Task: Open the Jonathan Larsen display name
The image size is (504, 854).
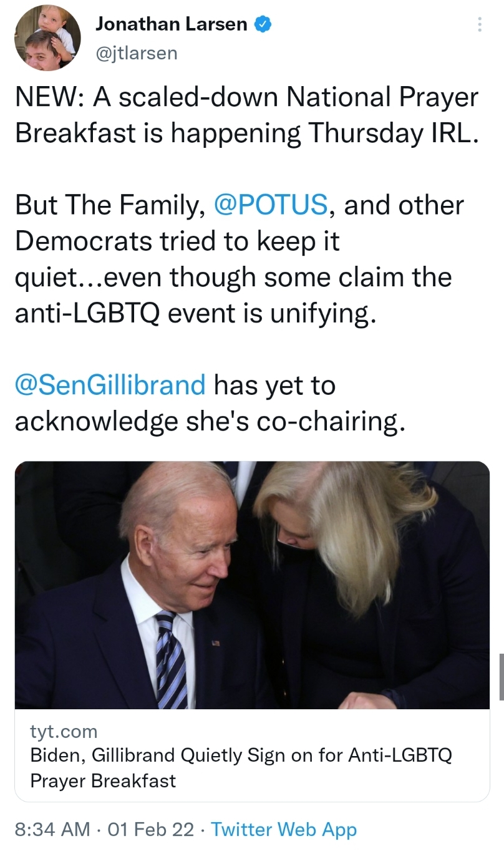Action: [172, 24]
